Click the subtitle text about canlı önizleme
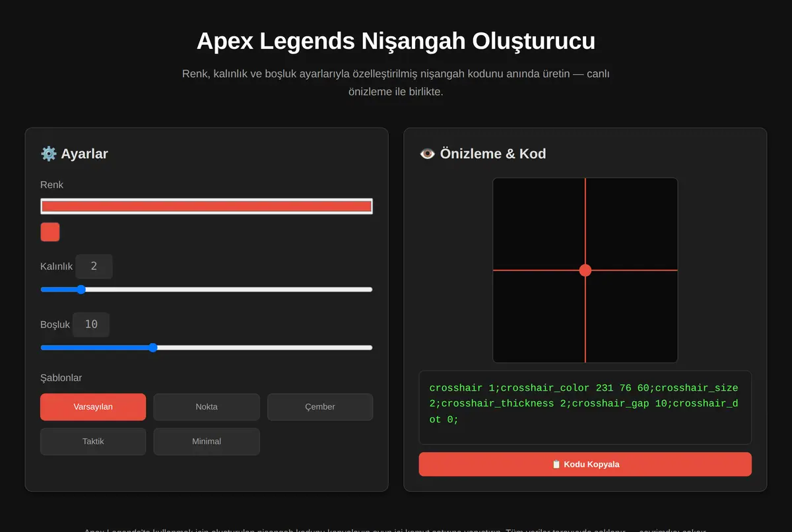This screenshot has width=792, height=532. (396, 83)
